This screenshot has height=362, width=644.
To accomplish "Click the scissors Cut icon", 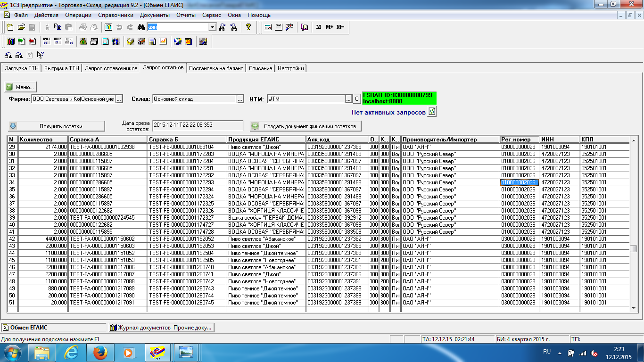I will click(47, 27).
